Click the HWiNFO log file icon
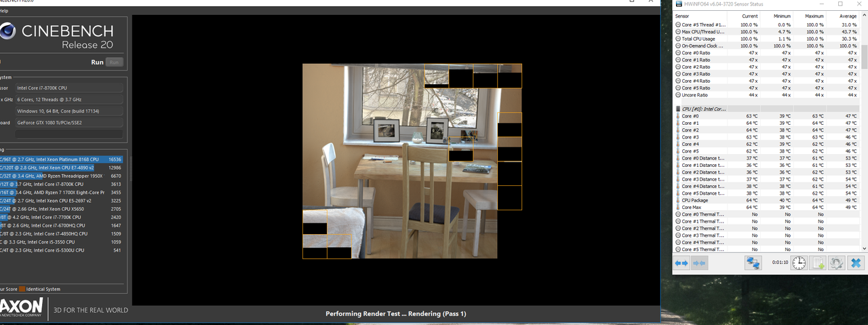Image resolution: width=868 pixels, height=325 pixels. click(x=818, y=263)
